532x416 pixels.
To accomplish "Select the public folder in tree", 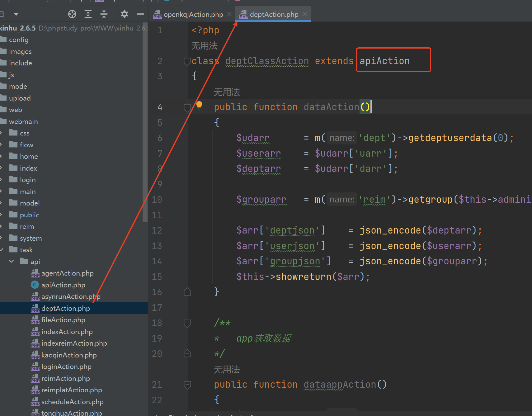I will pyautogui.click(x=29, y=215).
